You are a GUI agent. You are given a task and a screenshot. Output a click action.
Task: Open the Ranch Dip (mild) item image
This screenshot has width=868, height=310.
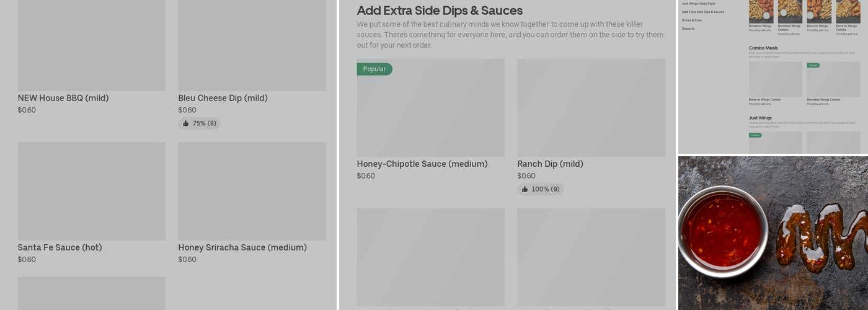pos(591,108)
